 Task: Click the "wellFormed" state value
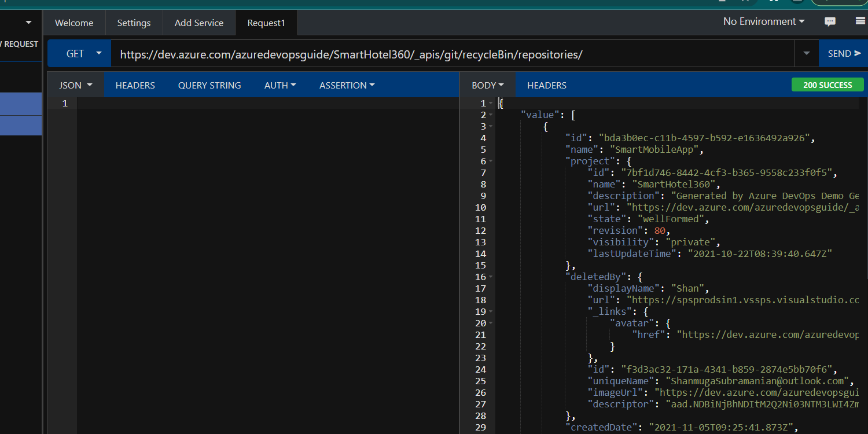coord(671,219)
